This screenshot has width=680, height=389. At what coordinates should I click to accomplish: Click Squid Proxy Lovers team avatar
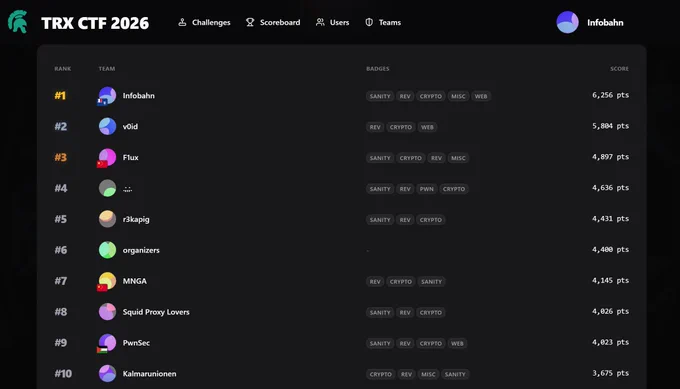pos(107,312)
